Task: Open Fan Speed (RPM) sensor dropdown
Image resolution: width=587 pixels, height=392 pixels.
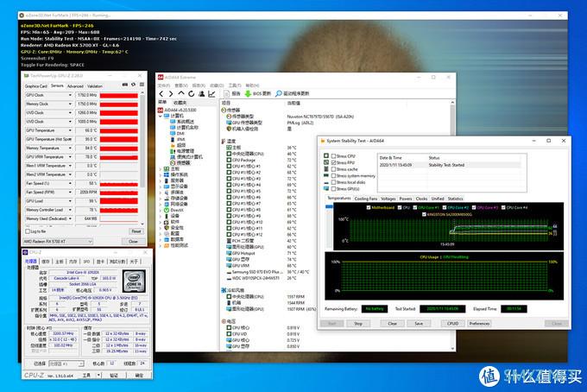Action: pos(70,192)
